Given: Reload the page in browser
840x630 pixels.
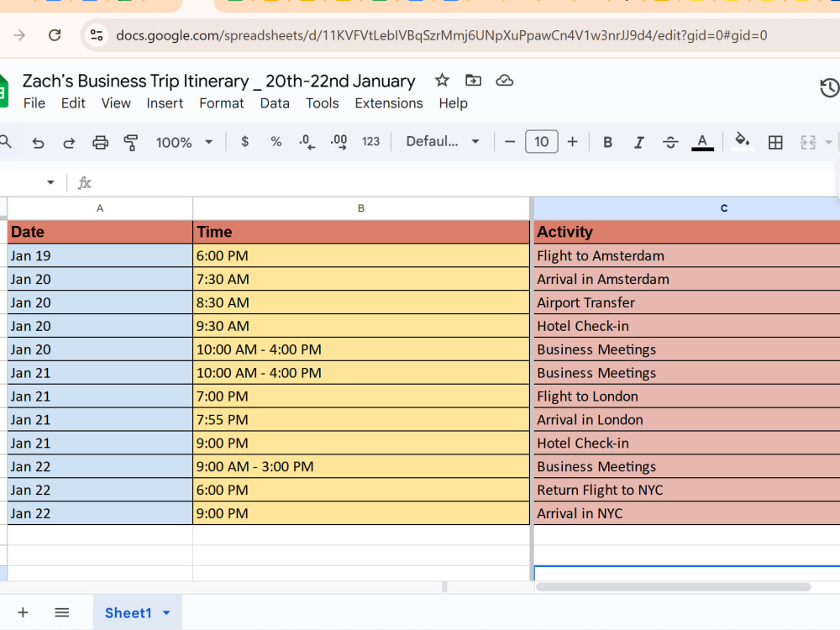Looking at the screenshot, I should click(55, 35).
